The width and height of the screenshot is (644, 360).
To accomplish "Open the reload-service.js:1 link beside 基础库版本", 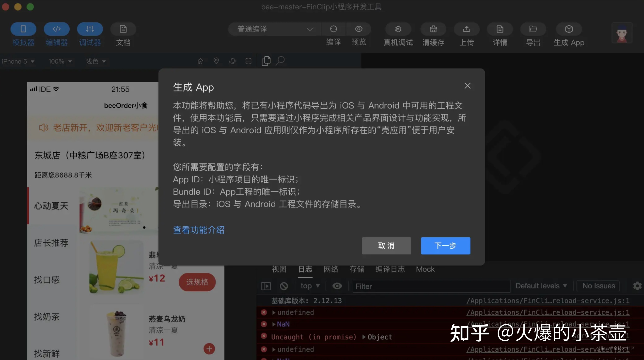I will (548, 301).
